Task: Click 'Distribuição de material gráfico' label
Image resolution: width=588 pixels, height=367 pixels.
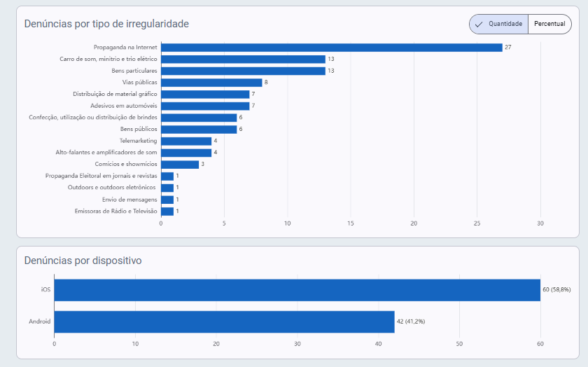Action: click(115, 94)
